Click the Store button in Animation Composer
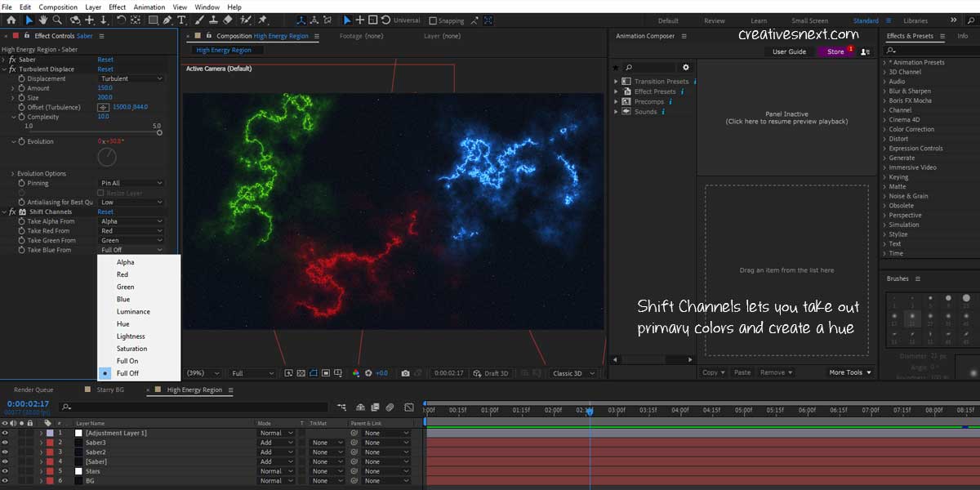This screenshot has width=980, height=490. click(x=835, y=51)
